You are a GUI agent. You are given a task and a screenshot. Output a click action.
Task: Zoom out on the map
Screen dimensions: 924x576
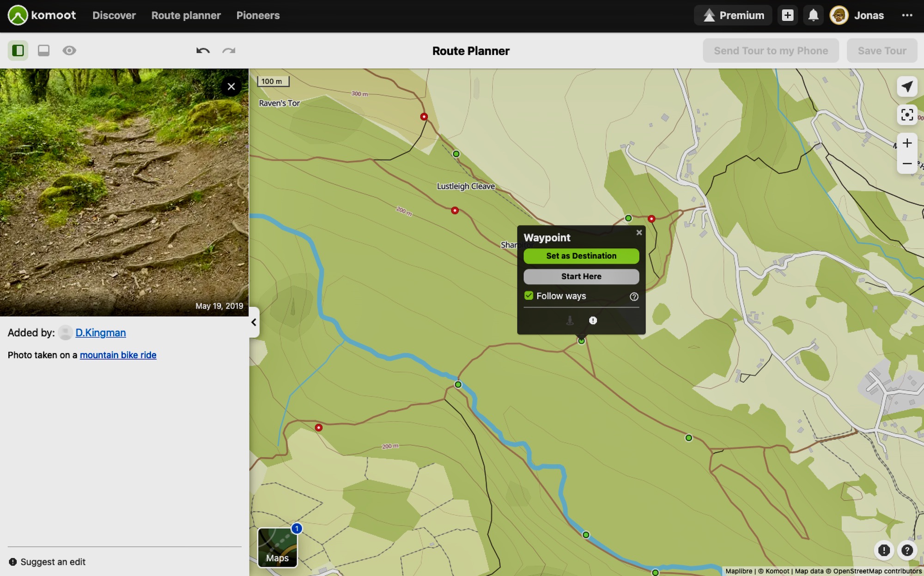907,164
